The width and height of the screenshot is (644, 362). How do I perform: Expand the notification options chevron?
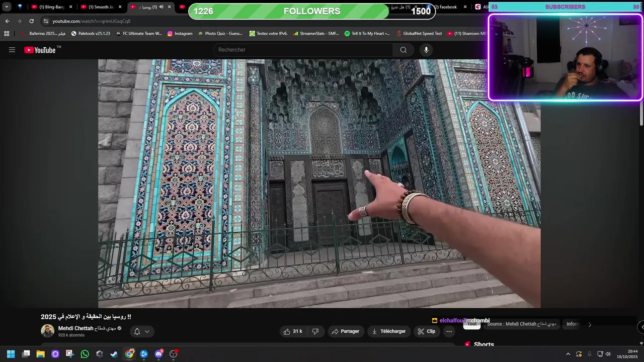pyautogui.click(x=147, y=331)
